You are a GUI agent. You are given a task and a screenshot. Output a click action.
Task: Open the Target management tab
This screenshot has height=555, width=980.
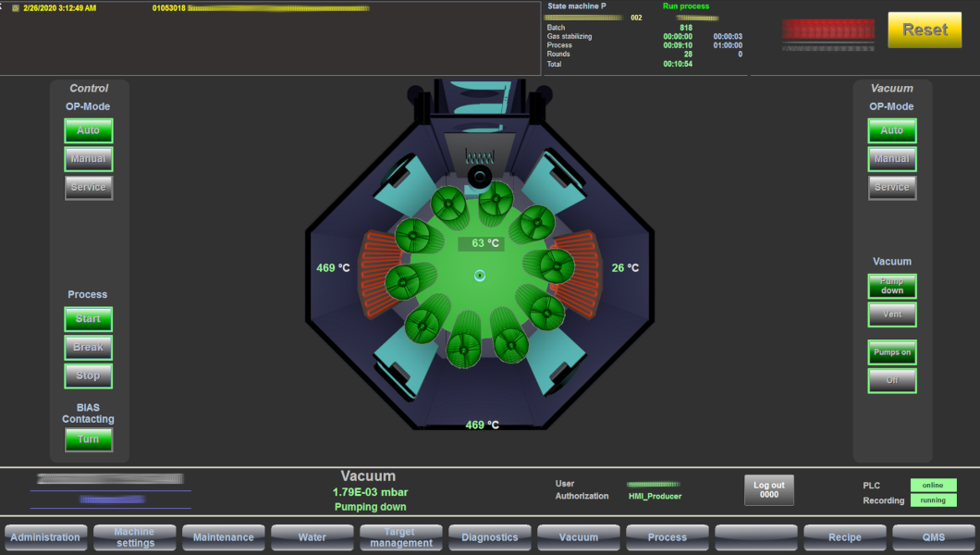[400, 537]
